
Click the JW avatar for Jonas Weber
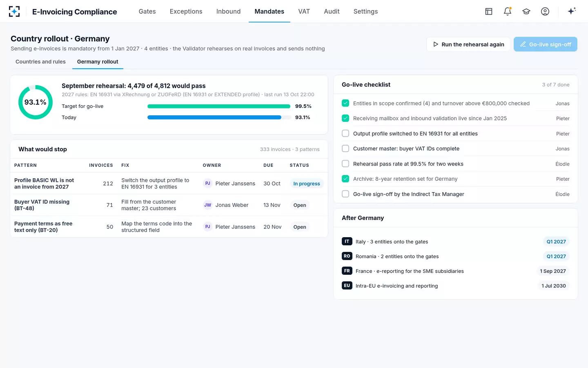pyautogui.click(x=208, y=205)
